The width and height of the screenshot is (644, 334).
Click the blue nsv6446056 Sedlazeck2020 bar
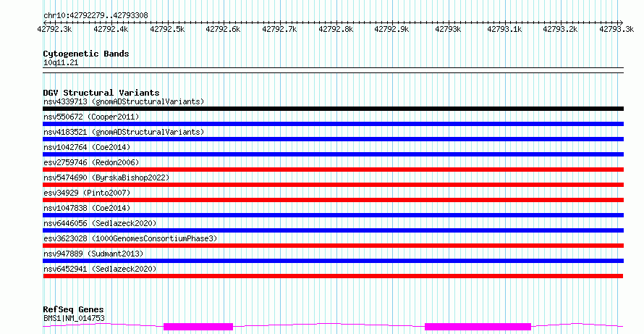point(333,230)
